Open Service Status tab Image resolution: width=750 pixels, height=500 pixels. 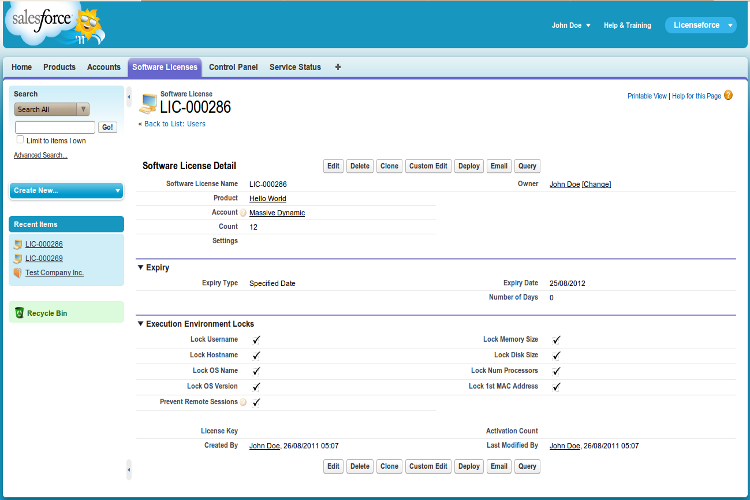click(295, 67)
